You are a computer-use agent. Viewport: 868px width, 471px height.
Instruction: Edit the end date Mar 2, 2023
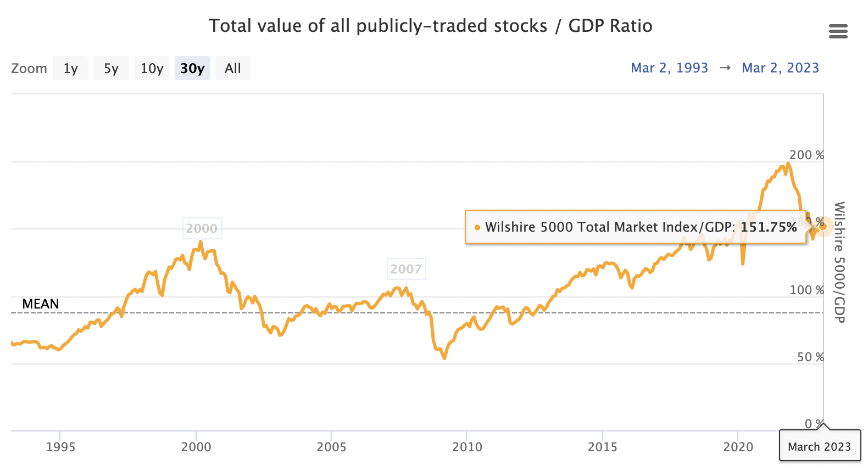pos(780,68)
